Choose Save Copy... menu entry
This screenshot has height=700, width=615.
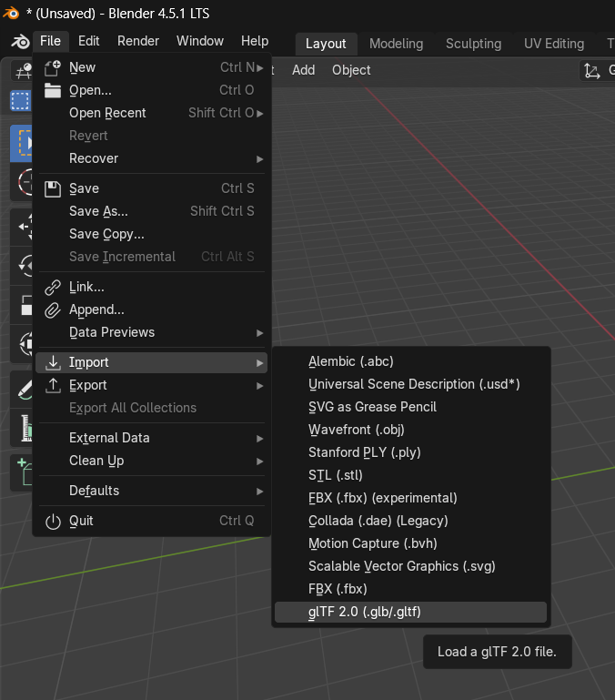coord(152,234)
